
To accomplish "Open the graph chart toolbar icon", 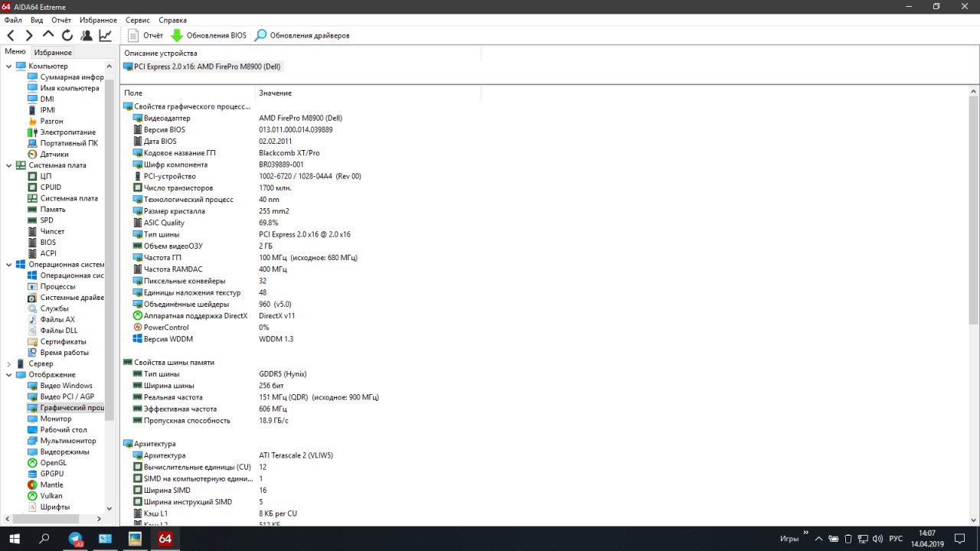I will pyautogui.click(x=106, y=35).
